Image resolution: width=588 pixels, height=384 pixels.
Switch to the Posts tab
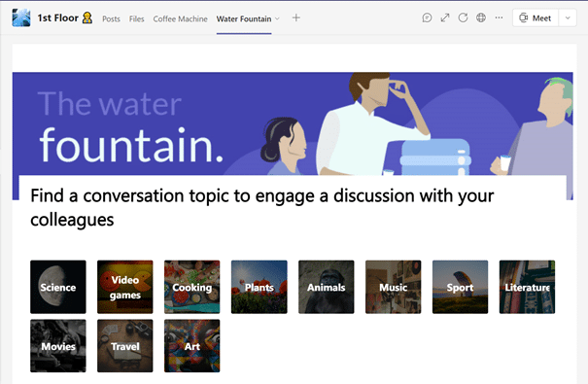point(112,18)
